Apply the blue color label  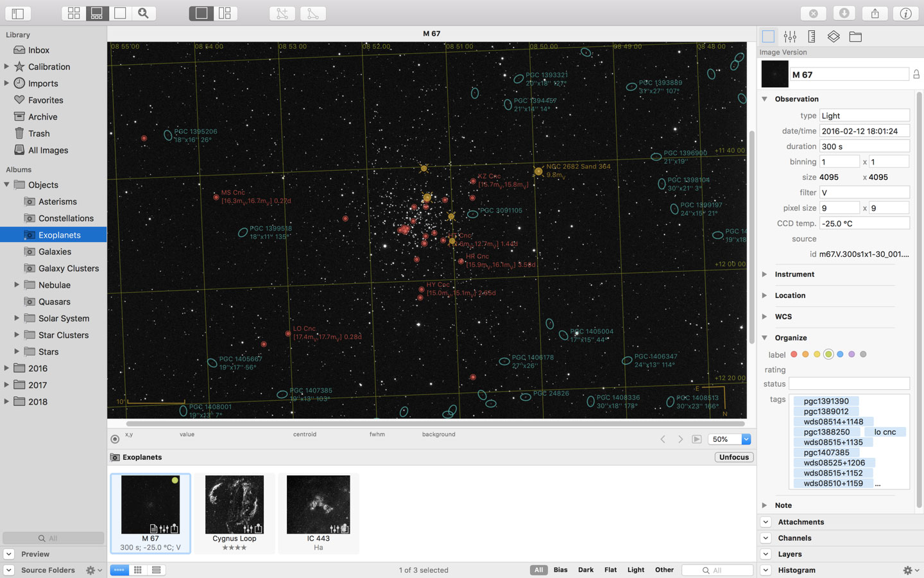[x=840, y=355]
